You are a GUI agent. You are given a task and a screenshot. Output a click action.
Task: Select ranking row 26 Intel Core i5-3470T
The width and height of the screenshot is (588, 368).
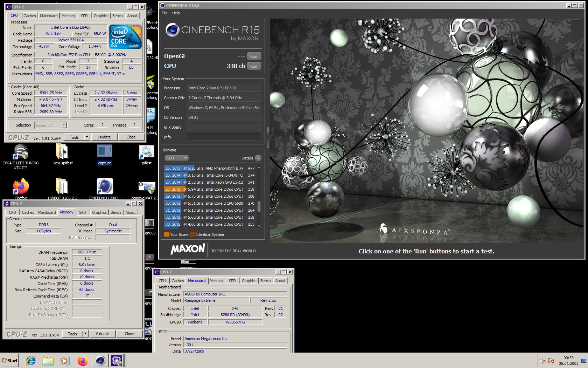coord(210,175)
